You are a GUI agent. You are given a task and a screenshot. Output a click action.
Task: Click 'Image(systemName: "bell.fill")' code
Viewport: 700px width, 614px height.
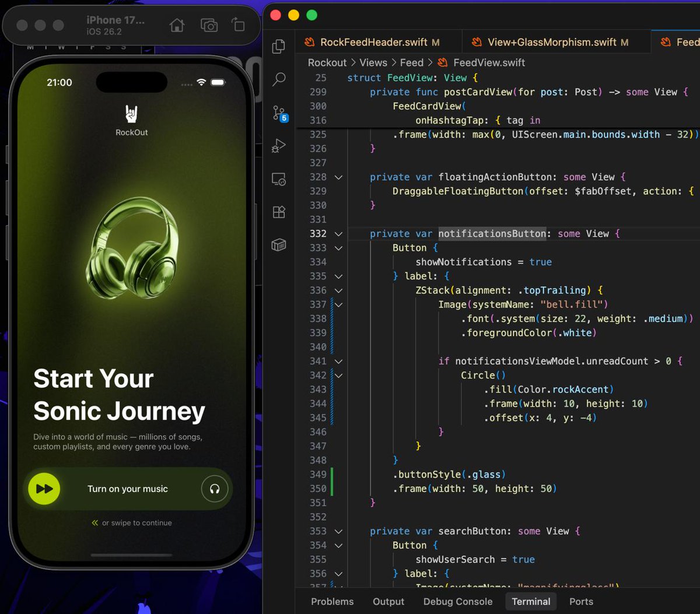pos(523,304)
